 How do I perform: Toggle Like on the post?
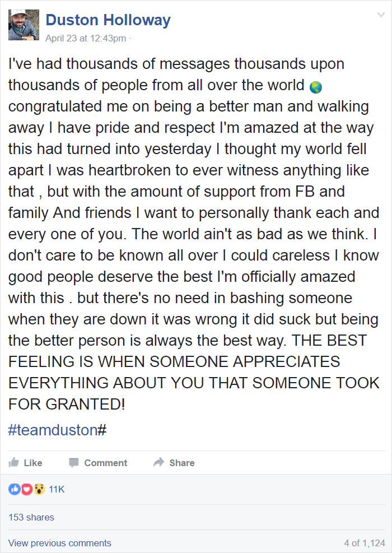(25, 463)
